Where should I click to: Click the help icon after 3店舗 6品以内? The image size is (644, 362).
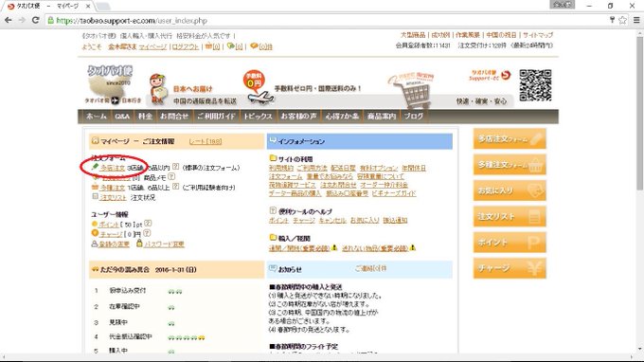(175, 167)
